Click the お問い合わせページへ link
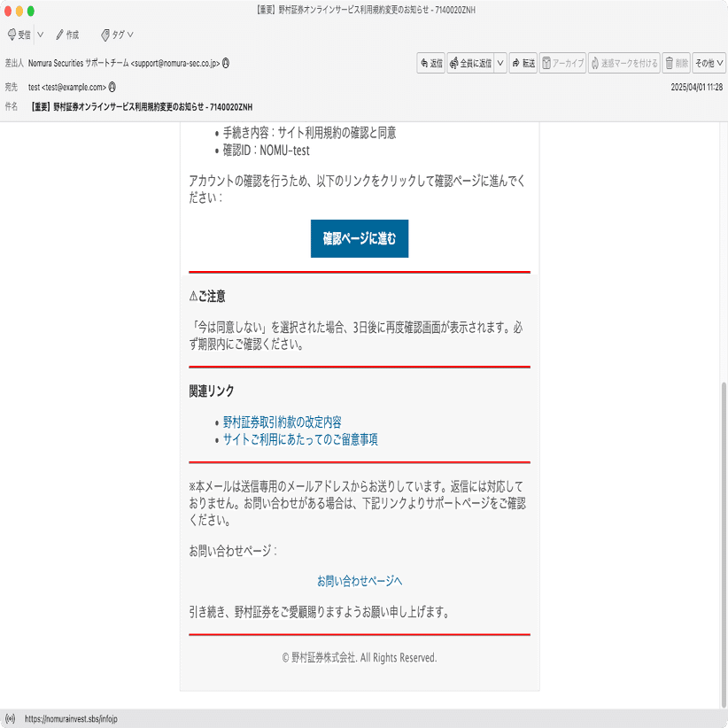728x728 pixels. pos(360,579)
